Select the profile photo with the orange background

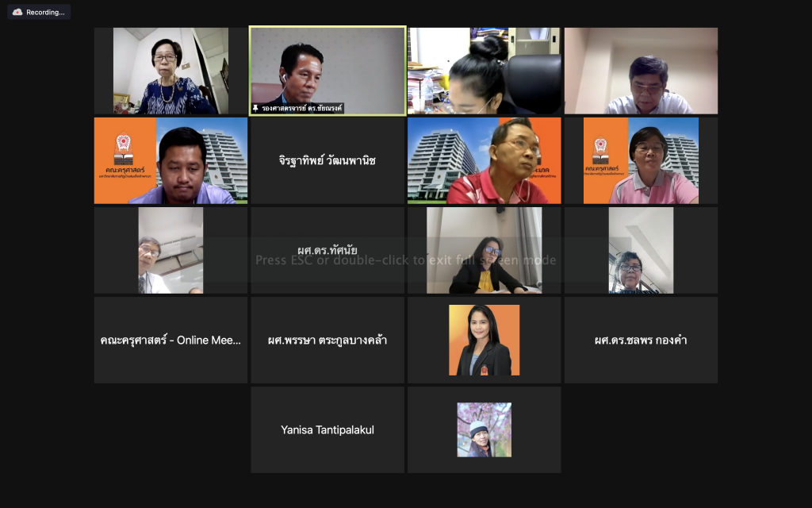click(485, 340)
